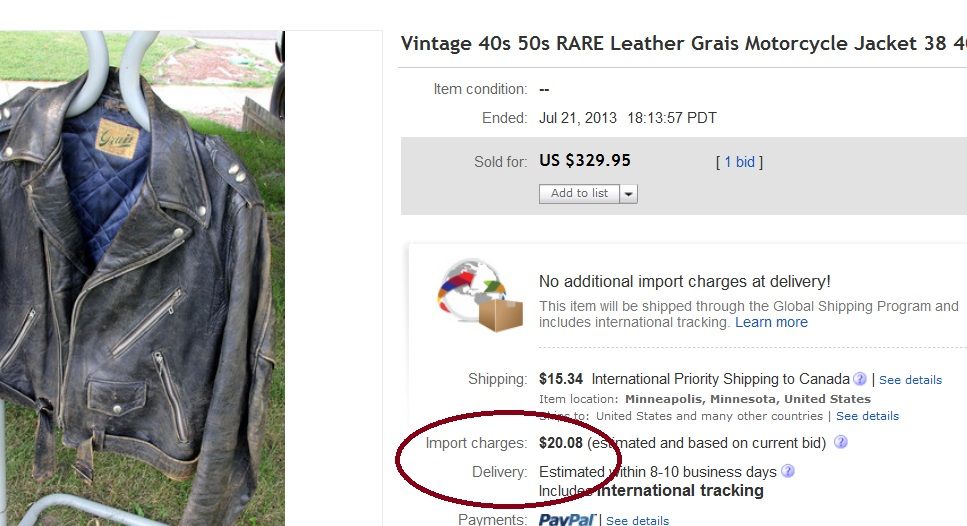Click help icon next to Import charges estimate
This screenshot has height=526, width=967.
[x=841, y=442]
